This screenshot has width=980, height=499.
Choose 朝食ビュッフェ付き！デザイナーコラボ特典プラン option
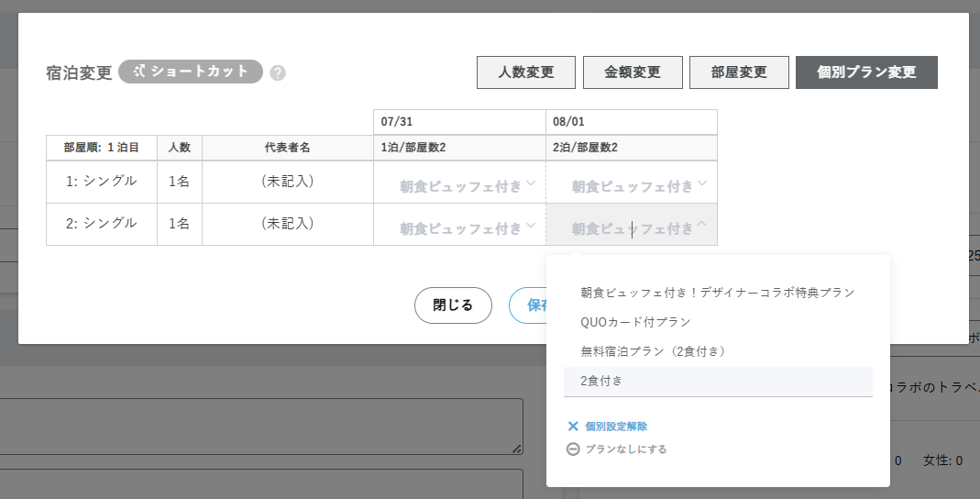click(717, 293)
